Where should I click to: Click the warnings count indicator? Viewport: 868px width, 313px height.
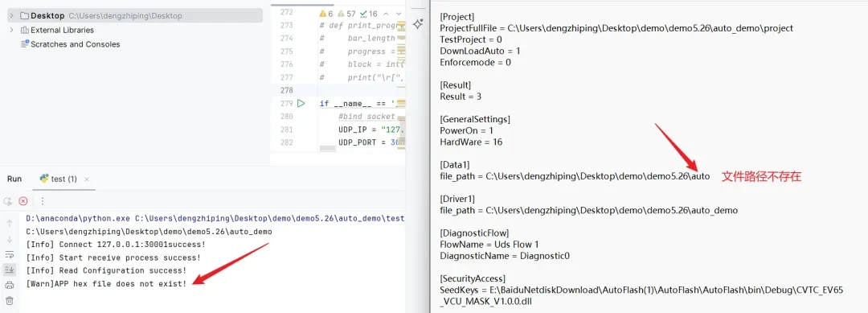pyautogui.click(x=326, y=14)
